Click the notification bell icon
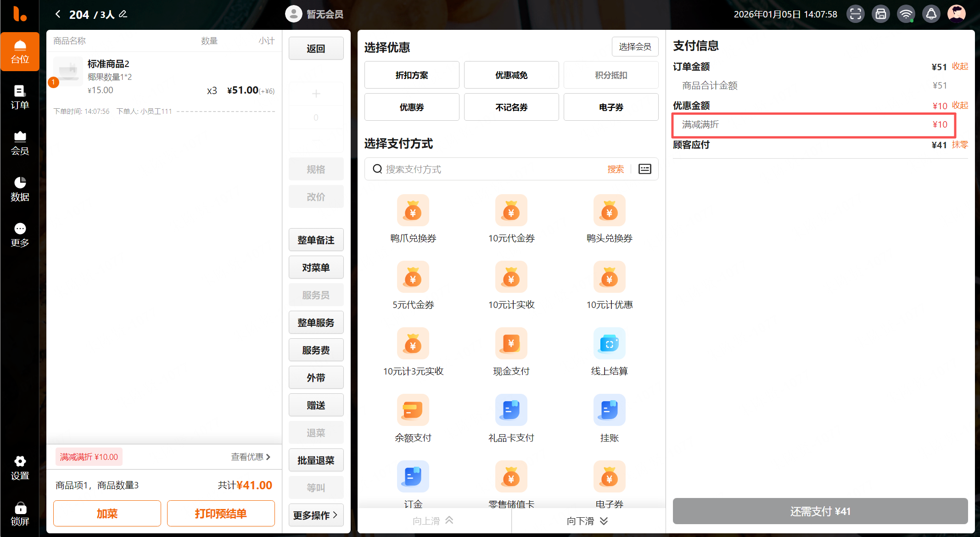Image resolution: width=980 pixels, height=537 pixels. click(x=931, y=14)
